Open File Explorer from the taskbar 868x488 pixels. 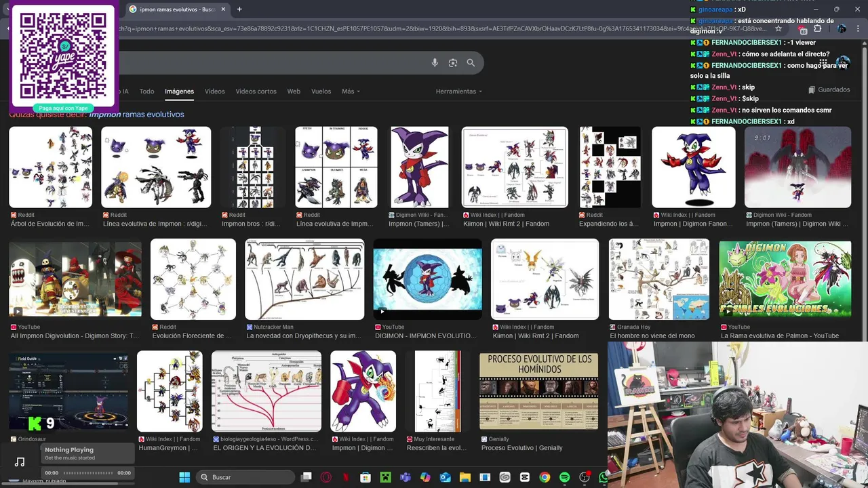(465, 477)
